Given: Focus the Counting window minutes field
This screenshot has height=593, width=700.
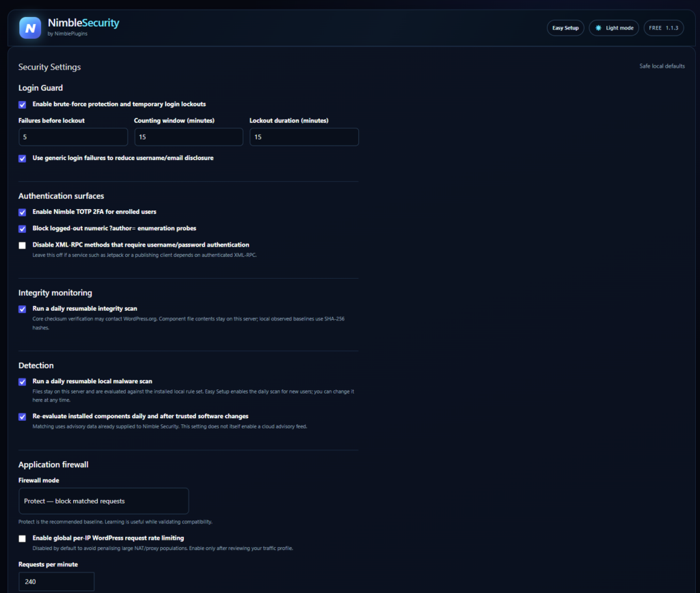Looking at the screenshot, I should coord(189,137).
